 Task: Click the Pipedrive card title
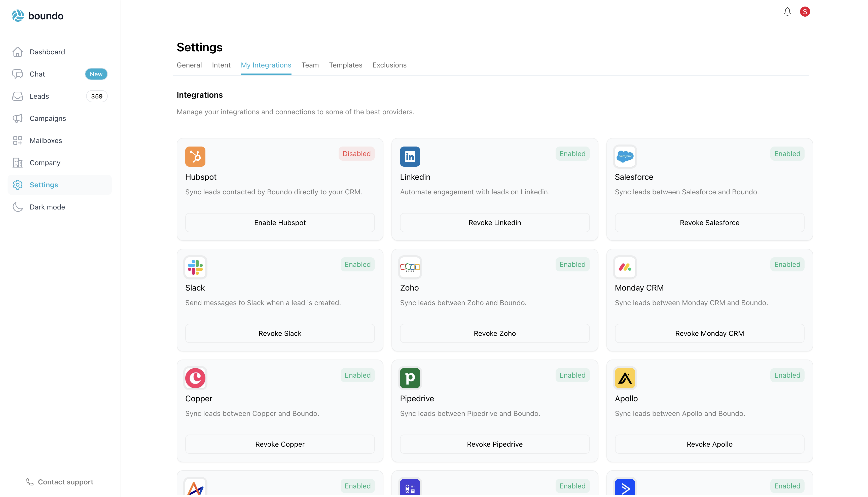tap(417, 399)
